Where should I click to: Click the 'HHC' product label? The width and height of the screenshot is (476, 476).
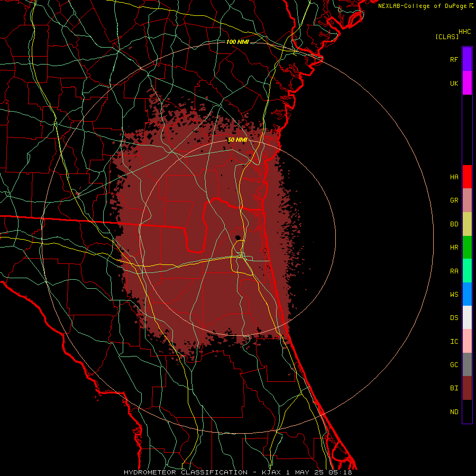coord(465,32)
